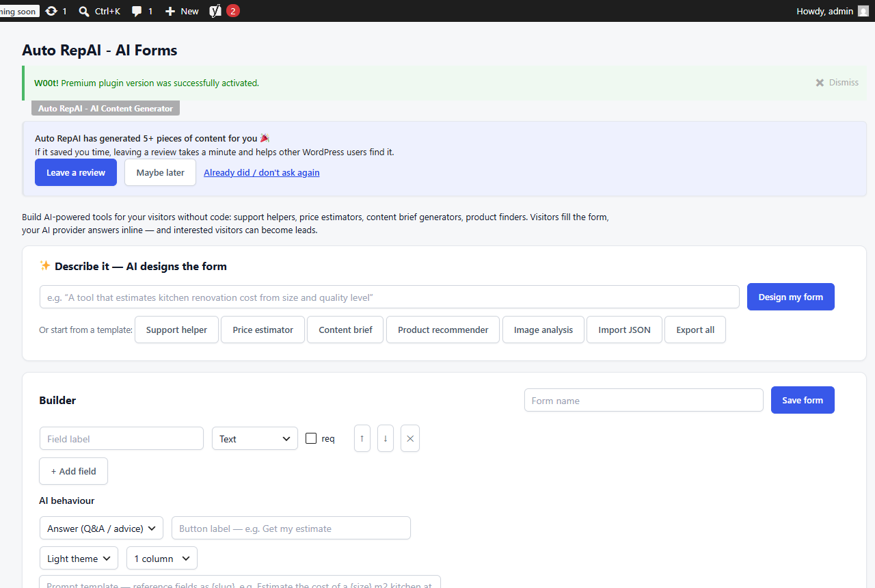Image resolution: width=875 pixels, height=588 pixels.
Task: Choose the Support helper template
Action: tap(176, 330)
